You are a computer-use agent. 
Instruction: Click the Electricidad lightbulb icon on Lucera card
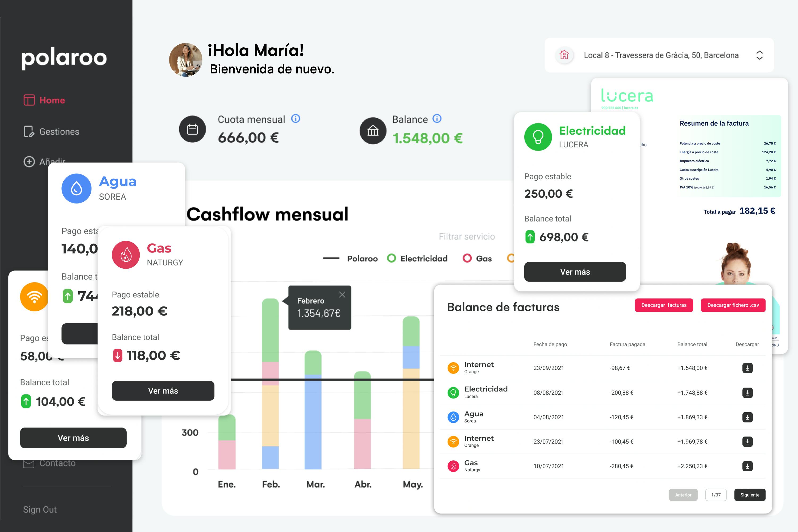(x=538, y=137)
